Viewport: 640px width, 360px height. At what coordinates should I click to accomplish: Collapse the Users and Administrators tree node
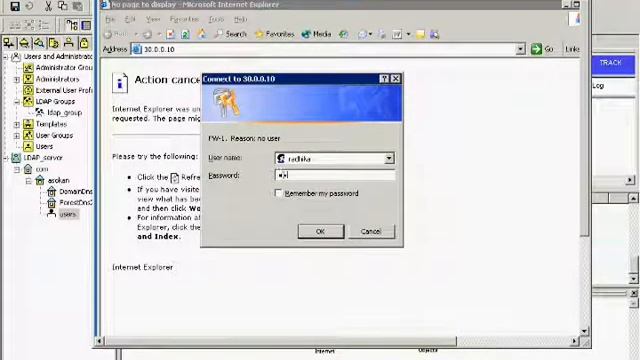(5, 57)
